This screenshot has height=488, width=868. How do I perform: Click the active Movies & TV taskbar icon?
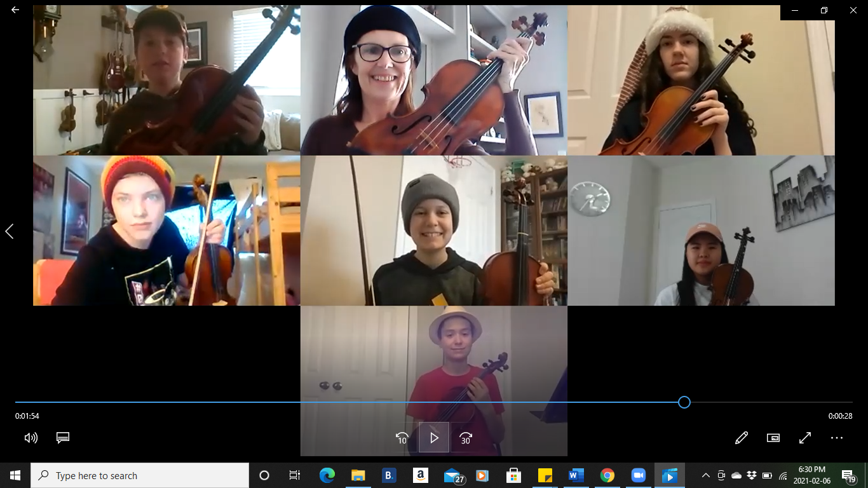point(669,475)
